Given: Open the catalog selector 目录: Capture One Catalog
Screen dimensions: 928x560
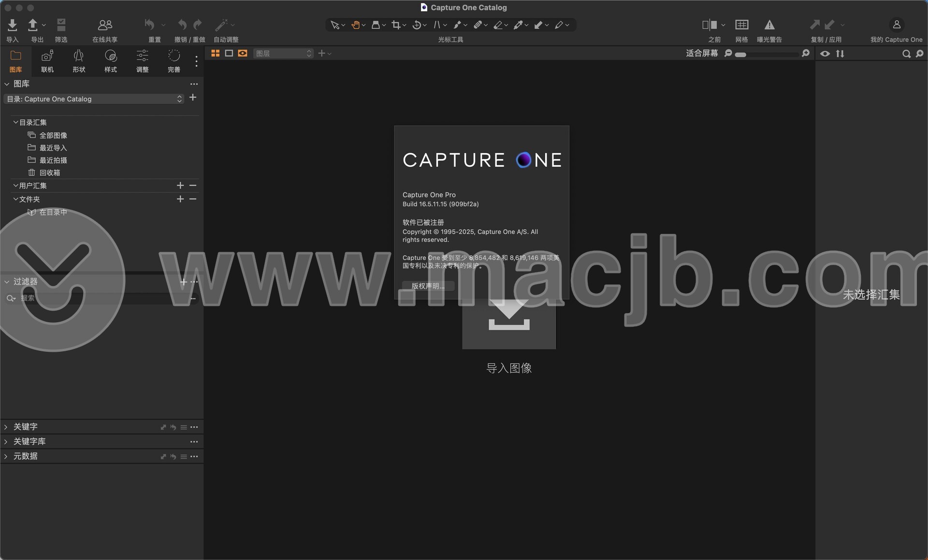Looking at the screenshot, I should (x=94, y=99).
